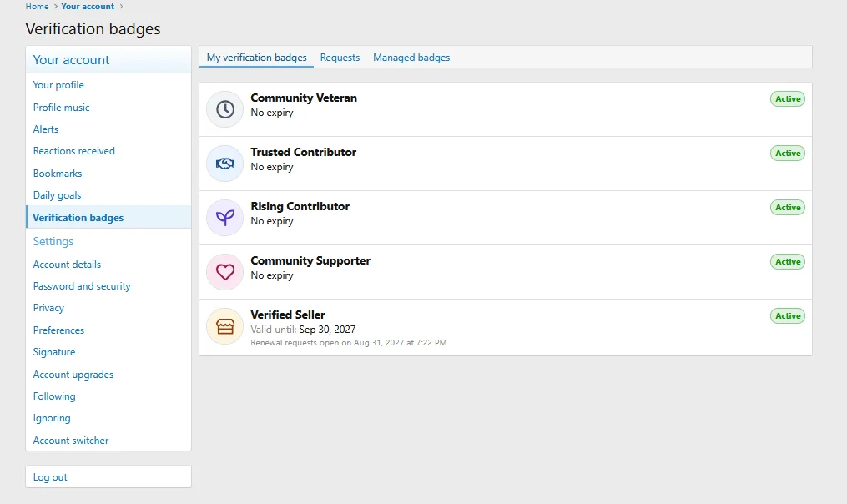847x504 pixels.
Task: Click Active status of Trusted Contributor
Action: [x=788, y=153]
